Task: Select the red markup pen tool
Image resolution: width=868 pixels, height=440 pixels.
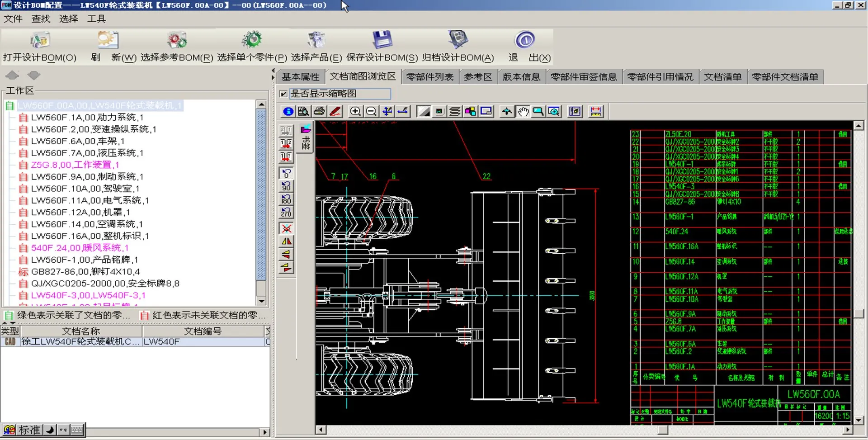Action: (335, 111)
